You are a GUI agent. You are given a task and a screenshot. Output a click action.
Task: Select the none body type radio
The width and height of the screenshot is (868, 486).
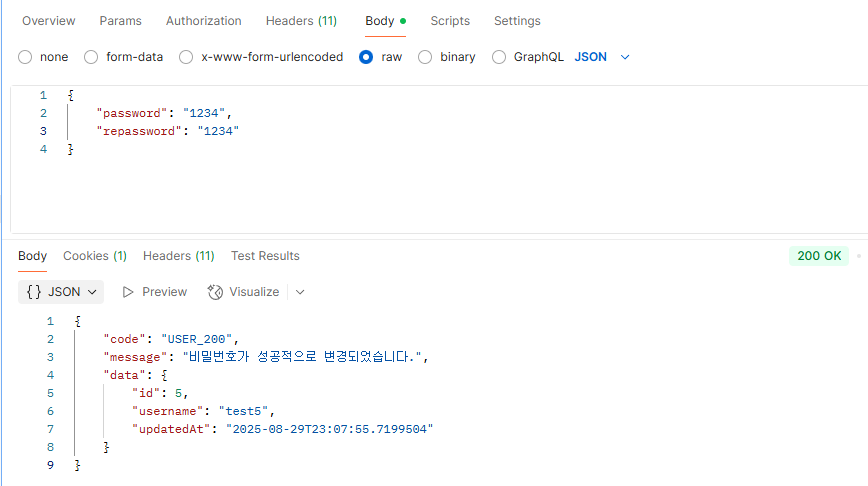click(x=25, y=57)
